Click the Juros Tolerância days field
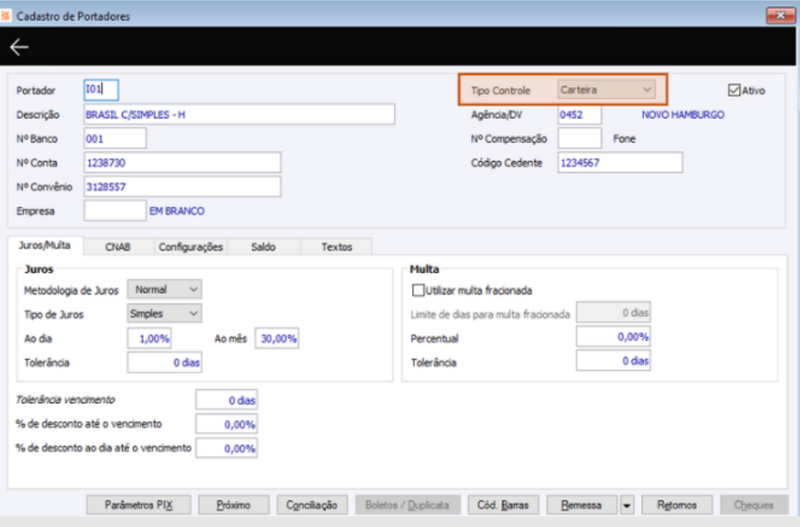The image size is (800, 527). tap(164, 362)
